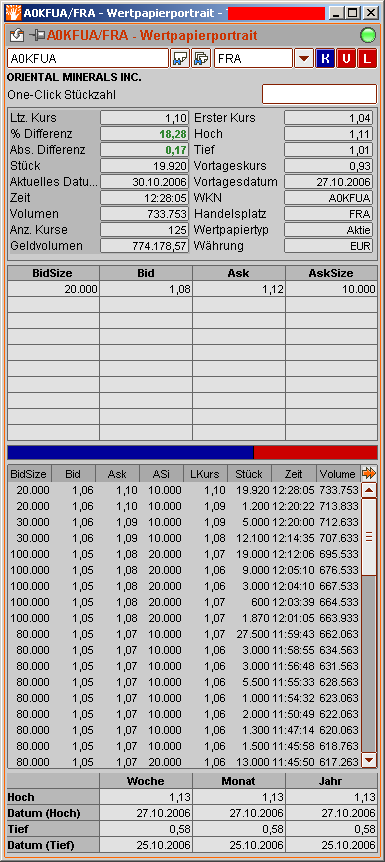Click the Tief value 1,01

pos(328,150)
